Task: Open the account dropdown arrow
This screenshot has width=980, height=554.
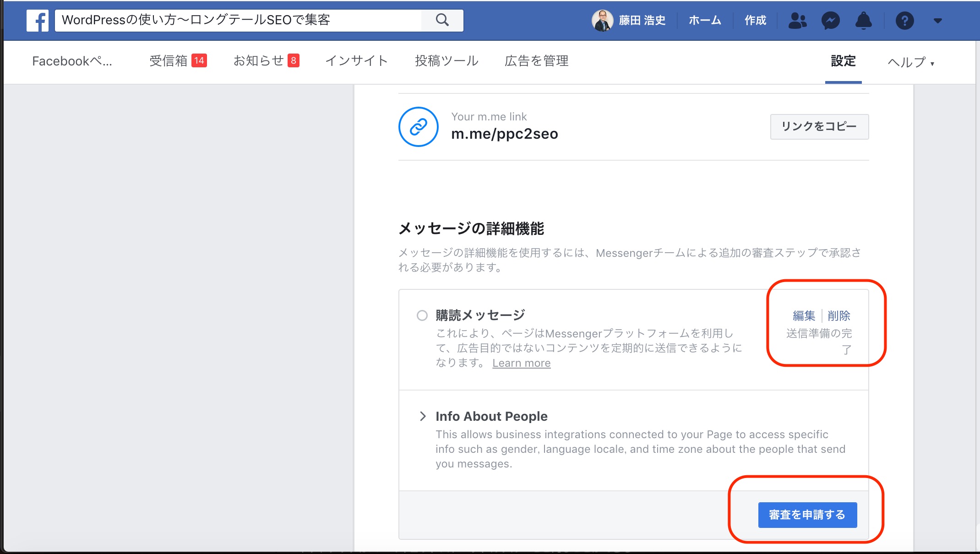Action: pyautogui.click(x=937, y=21)
